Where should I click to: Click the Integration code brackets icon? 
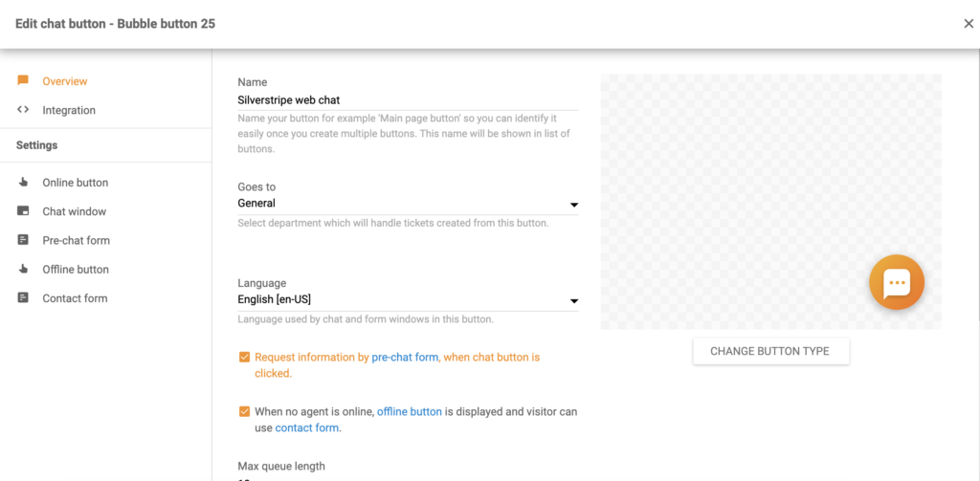23,110
